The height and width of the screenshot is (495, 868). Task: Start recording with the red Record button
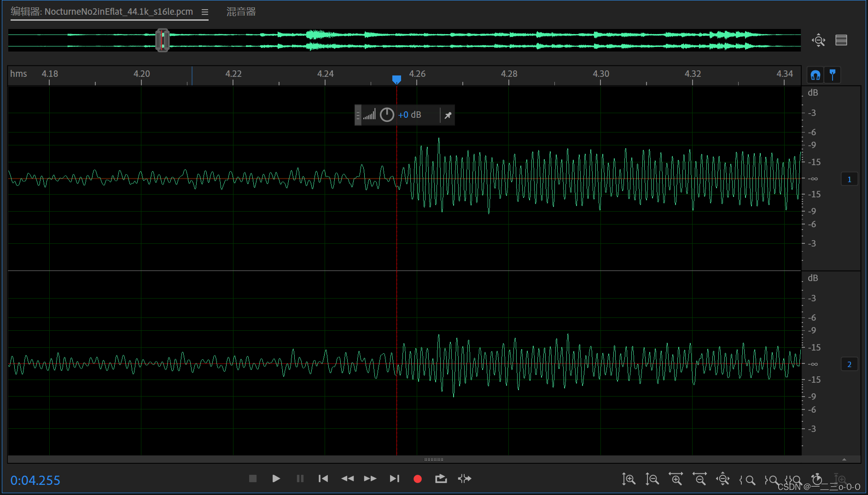(x=418, y=479)
